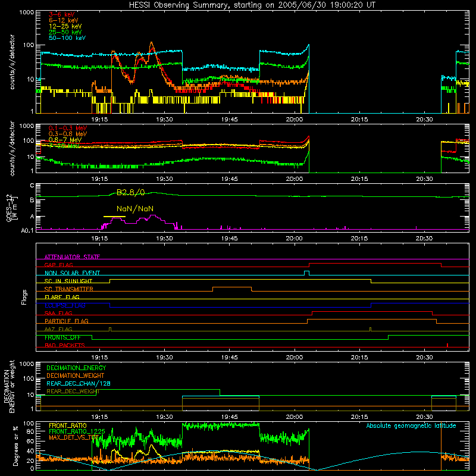Click the 'REAR_DEC_CHAN/128' legend entry
This screenshot has height=476, width=476.
point(79,383)
